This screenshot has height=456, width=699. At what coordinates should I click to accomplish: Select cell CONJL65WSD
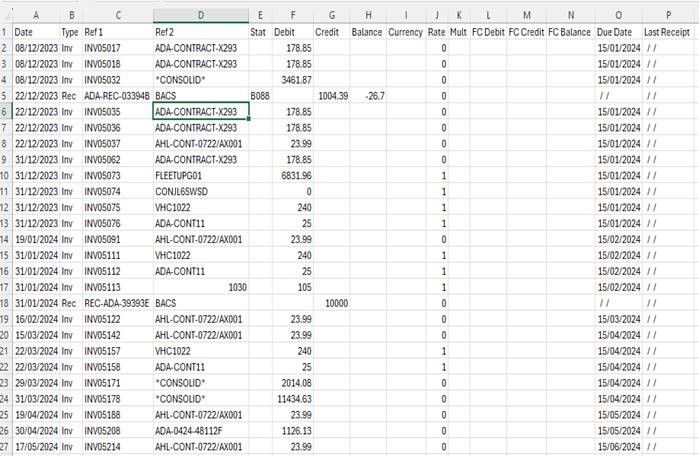point(201,192)
